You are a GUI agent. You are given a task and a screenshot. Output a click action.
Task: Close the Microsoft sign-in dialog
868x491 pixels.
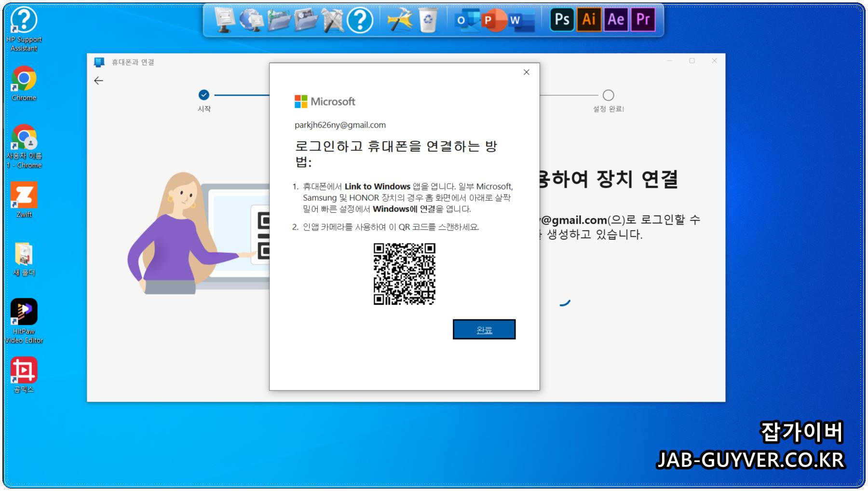point(526,72)
